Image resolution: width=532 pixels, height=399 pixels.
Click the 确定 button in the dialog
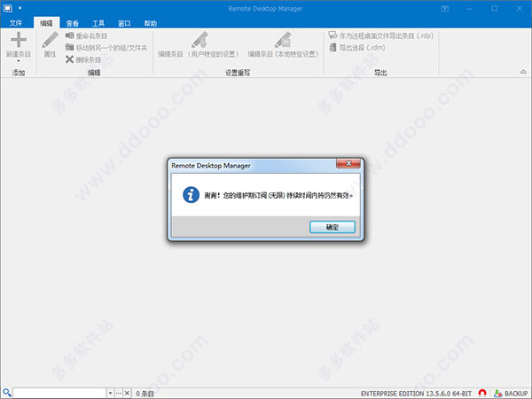[x=332, y=227]
